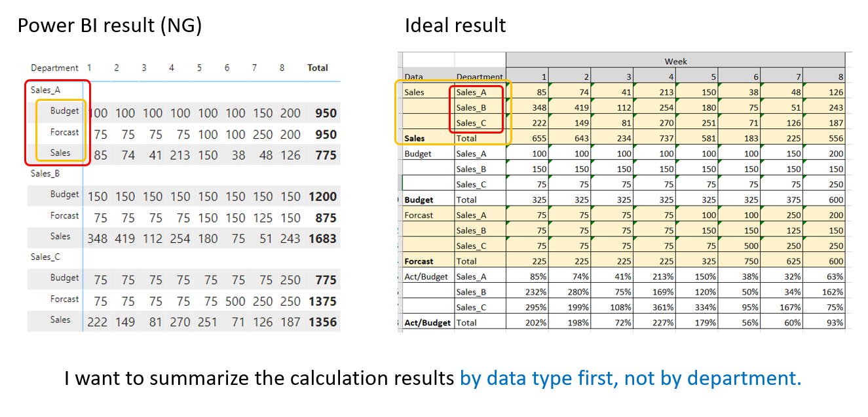Click cell 581 in Excel Sales Total row
Viewport: 868px width, 417px height.
697,138
